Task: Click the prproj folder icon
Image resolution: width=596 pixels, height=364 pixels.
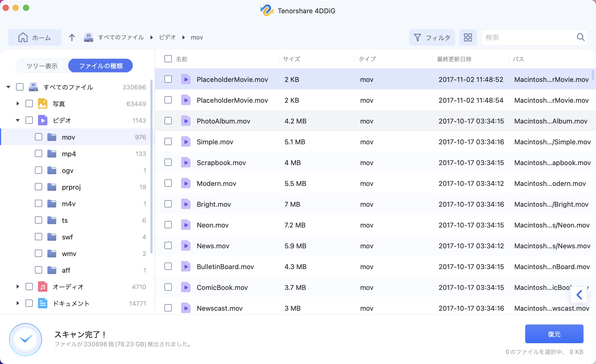Action: click(x=52, y=187)
